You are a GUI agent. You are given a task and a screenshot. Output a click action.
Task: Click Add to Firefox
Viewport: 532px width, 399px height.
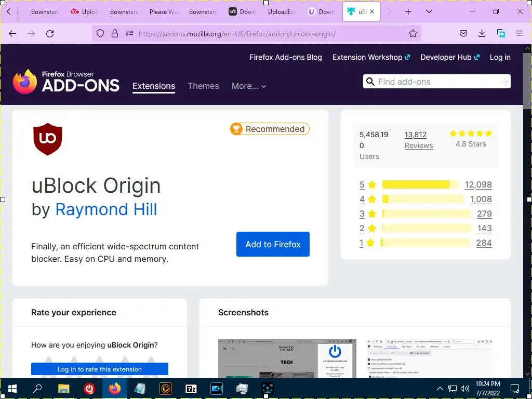273,244
